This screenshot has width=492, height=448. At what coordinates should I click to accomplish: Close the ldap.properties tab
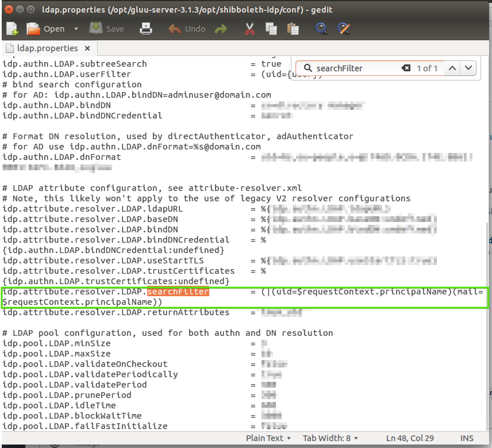pyautogui.click(x=87, y=48)
